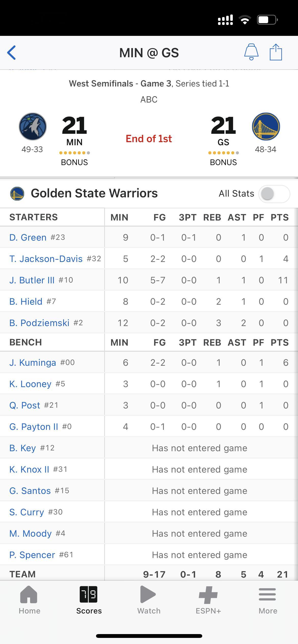This screenshot has width=298, height=644.
Task: Open J. Kuminga player page
Action: (33, 362)
